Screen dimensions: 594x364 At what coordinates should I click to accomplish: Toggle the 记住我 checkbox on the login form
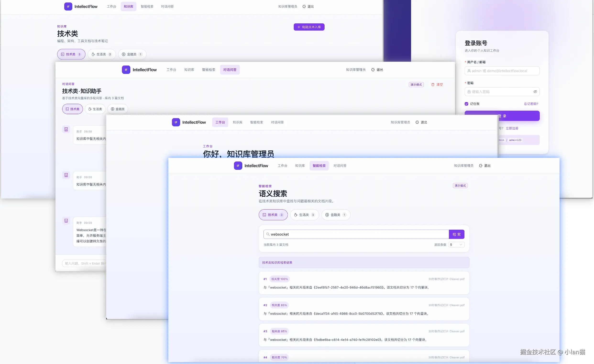coord(466,104)
